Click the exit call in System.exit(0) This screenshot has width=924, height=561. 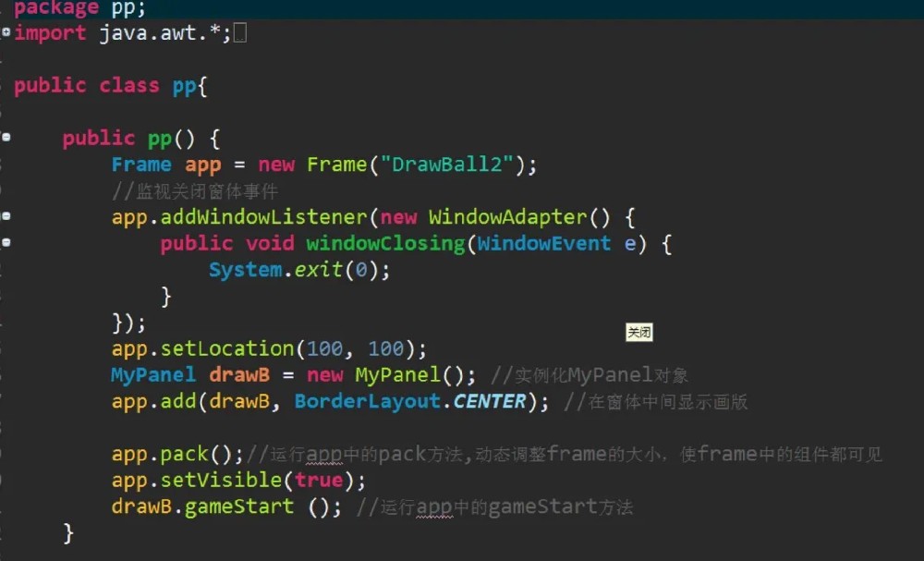[319, 270]
